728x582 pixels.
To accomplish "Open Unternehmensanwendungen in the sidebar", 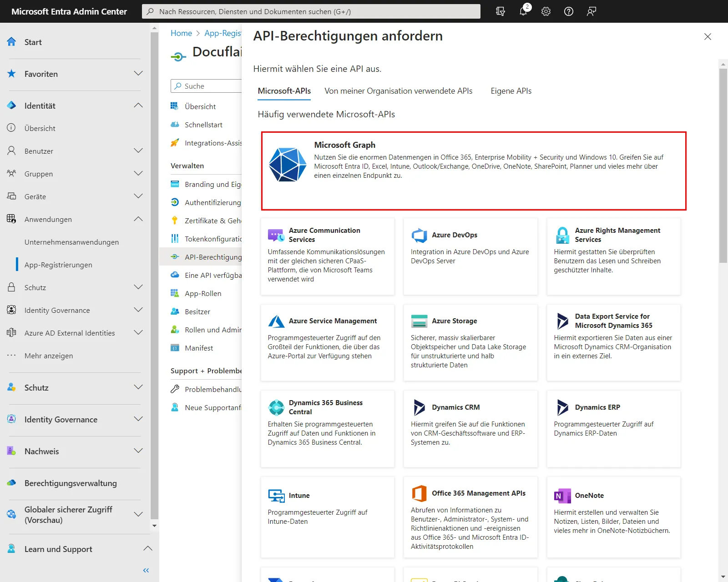I will coord(71,242).
